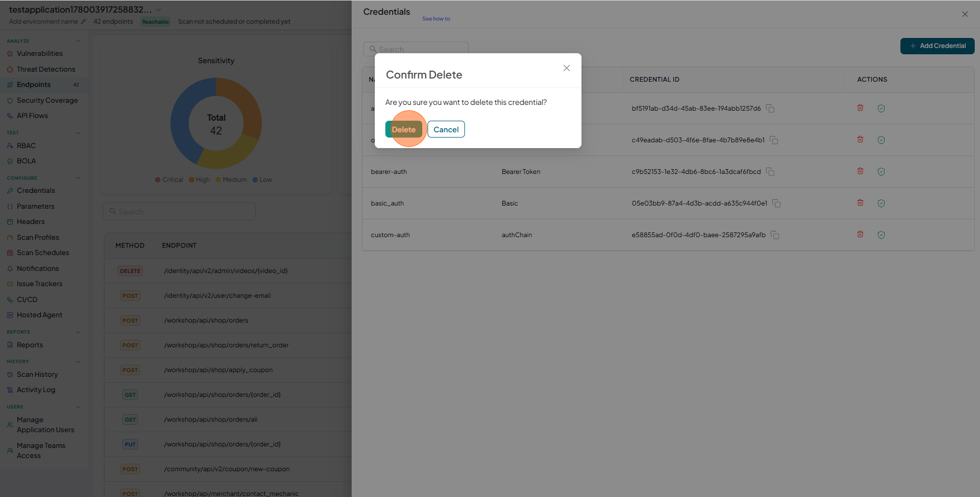Toggle Low legend item in Sensitivity chart
This screenshot has height=497, width=980.
262,180
